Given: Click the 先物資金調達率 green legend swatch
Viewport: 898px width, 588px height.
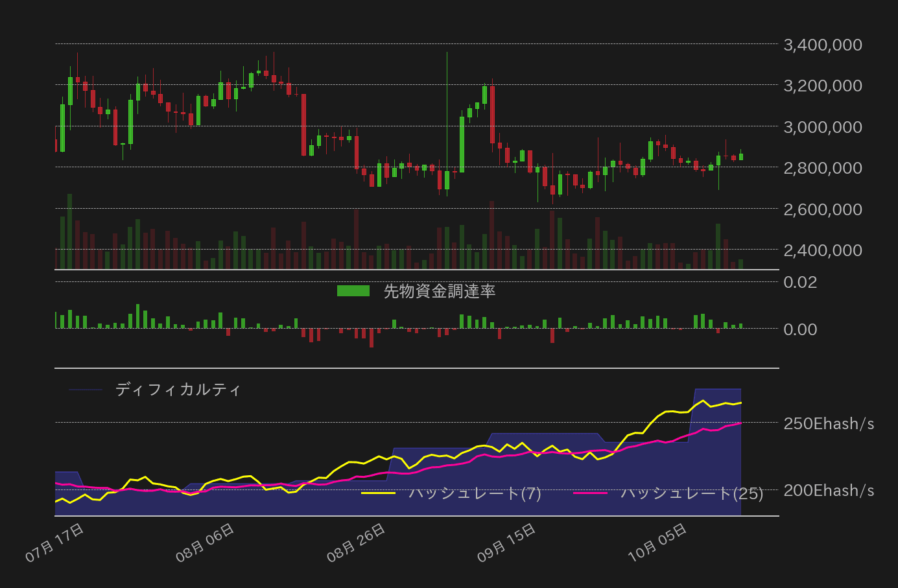Looking at the screenshot, I should pos(353,290).
